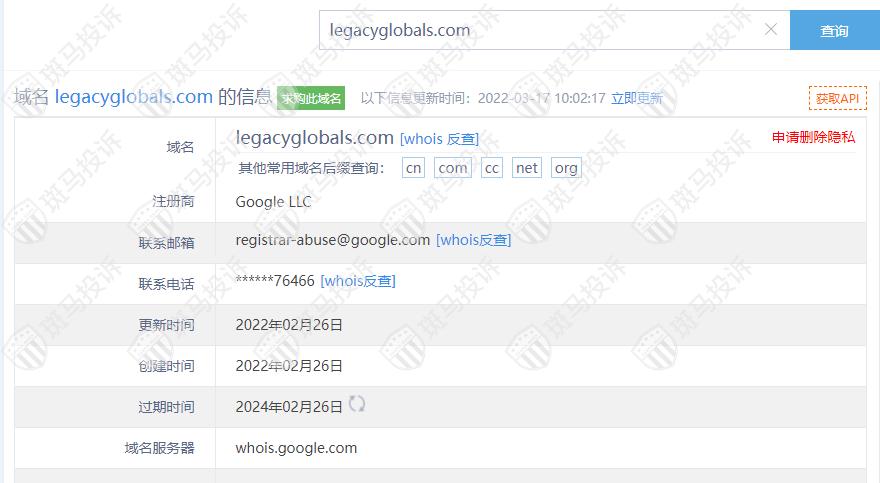
Task: Open whois 反查 link beside domain name
Action: pos(439,139)
